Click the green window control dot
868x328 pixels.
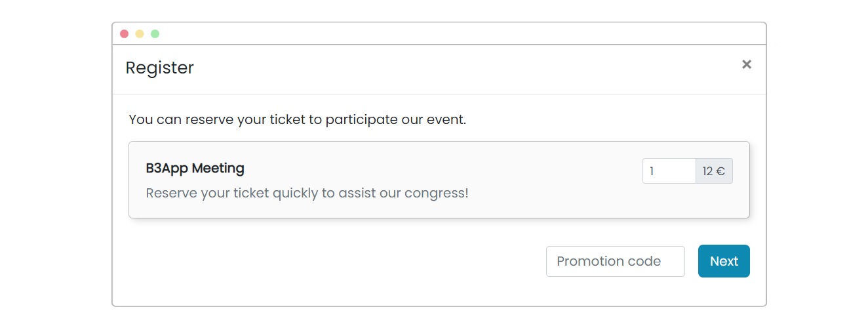(x=155, y=34)
